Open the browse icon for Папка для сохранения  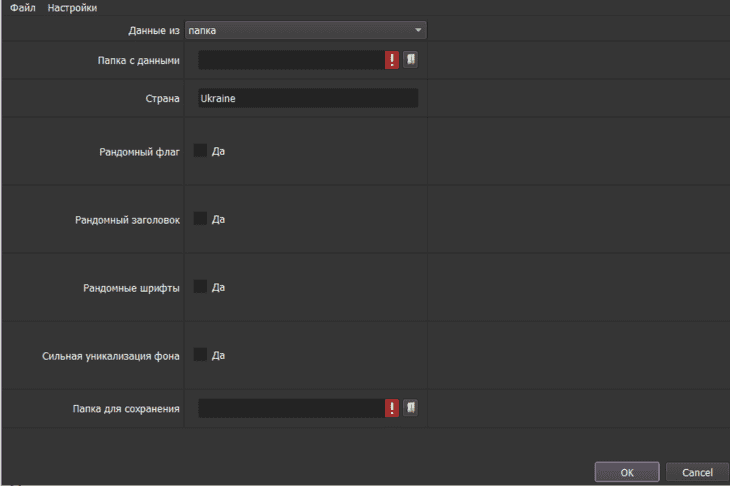click(x=410, y=408)
